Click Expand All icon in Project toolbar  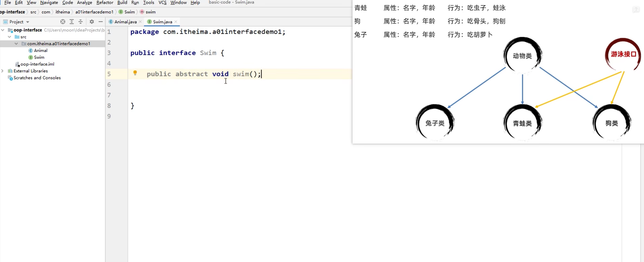click(72, 22)
